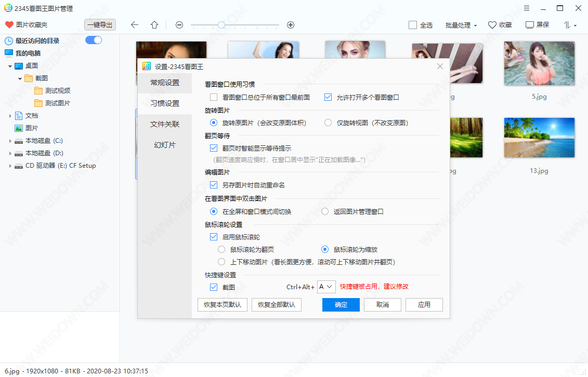
Task: Expand 本地磁盘 (C:) node
Action: (10, 141)
